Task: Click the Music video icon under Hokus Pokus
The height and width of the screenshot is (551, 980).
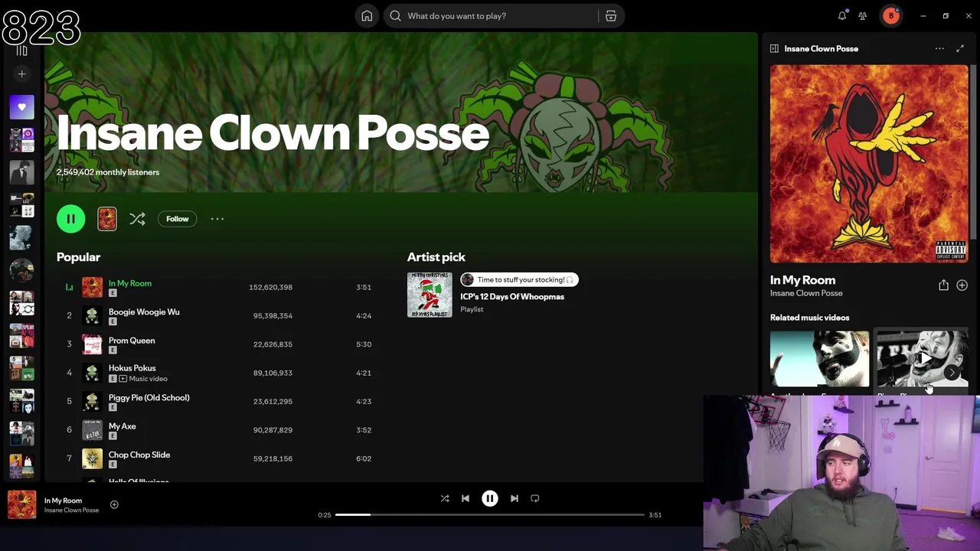Action: [x=123, y=379]
